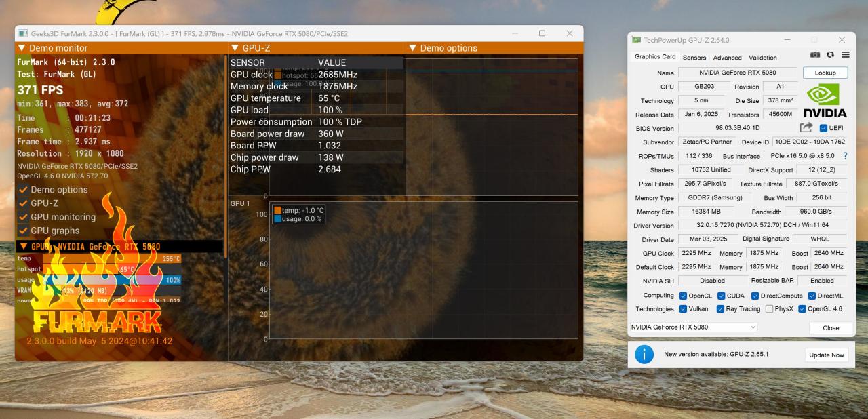Click the usage bar showing 100%
Image resolution: width=868 pixels, height=419 pixels.
tap(112, 279)
